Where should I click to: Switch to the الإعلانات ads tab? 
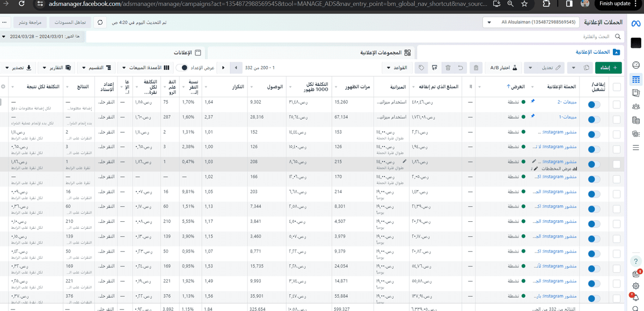[188, 53]
